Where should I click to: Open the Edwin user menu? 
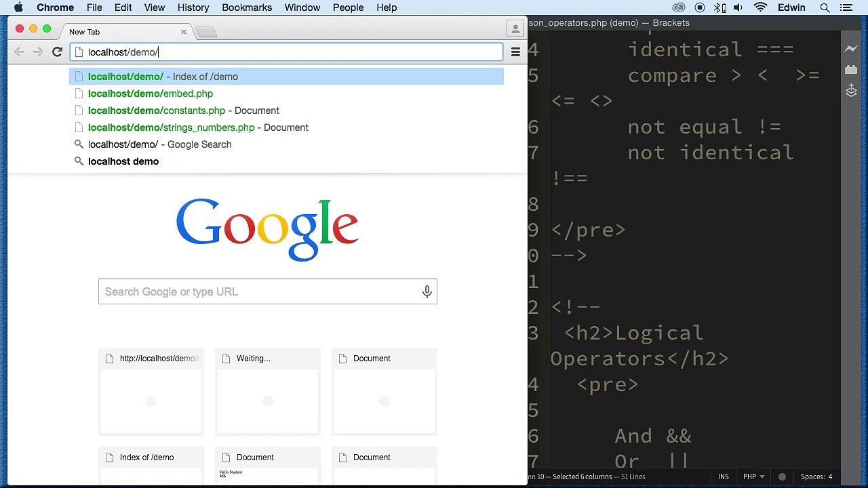791,7
